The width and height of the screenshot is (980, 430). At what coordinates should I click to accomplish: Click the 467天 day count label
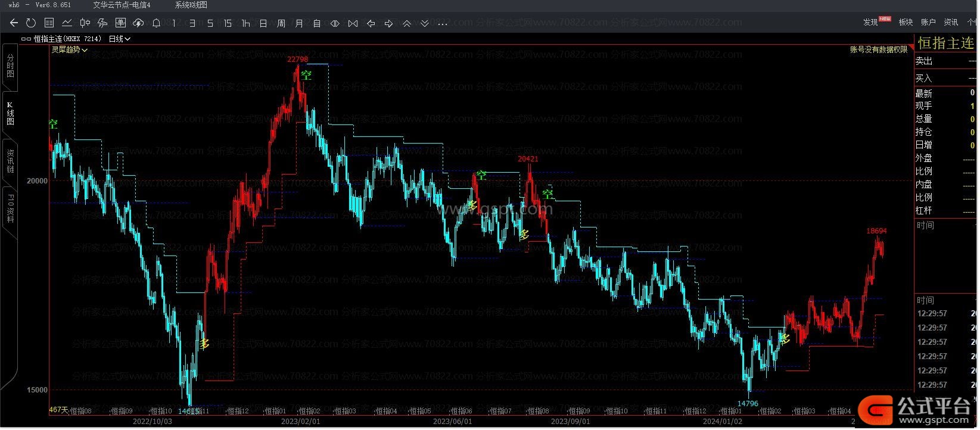(58, 410)
